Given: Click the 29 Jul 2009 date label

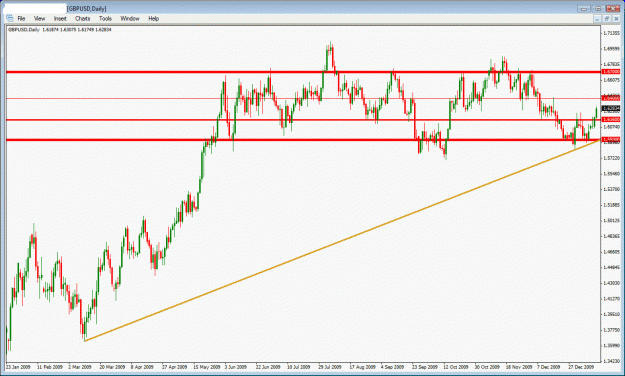Looking at the screenshot, I should (x=330, y=366).
